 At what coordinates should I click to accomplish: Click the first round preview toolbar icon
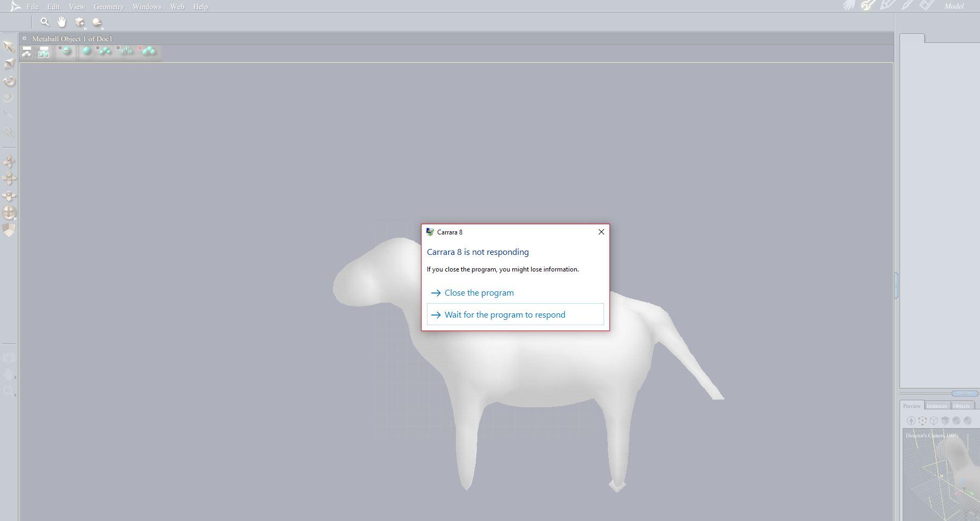click(x=911, y=421)
